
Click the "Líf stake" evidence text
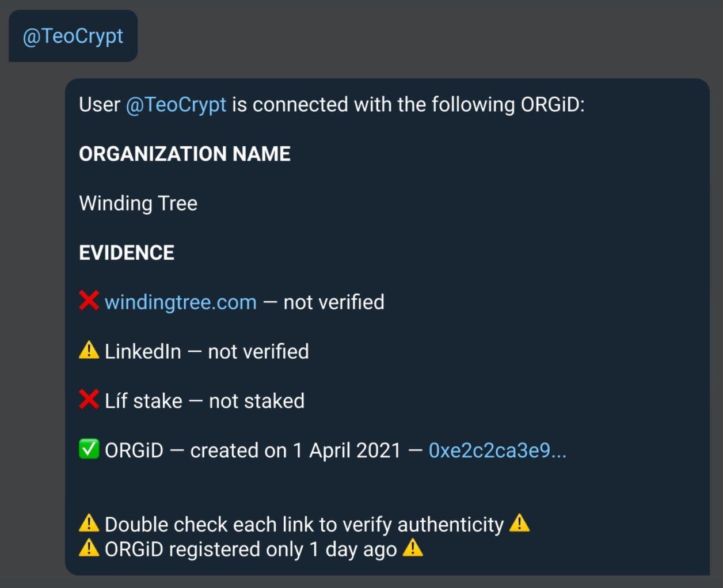tap(143, 401)
